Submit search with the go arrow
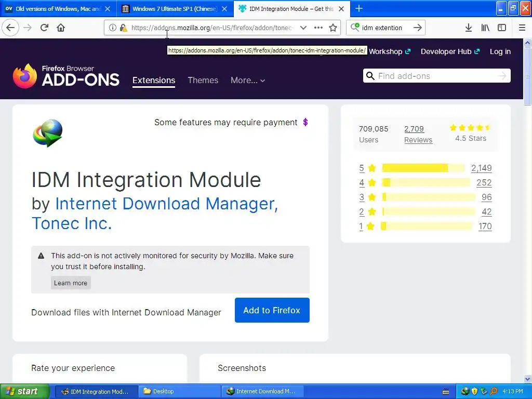This screenshot has width=532, height=399. pyautogui.click(x=418, y=28)
